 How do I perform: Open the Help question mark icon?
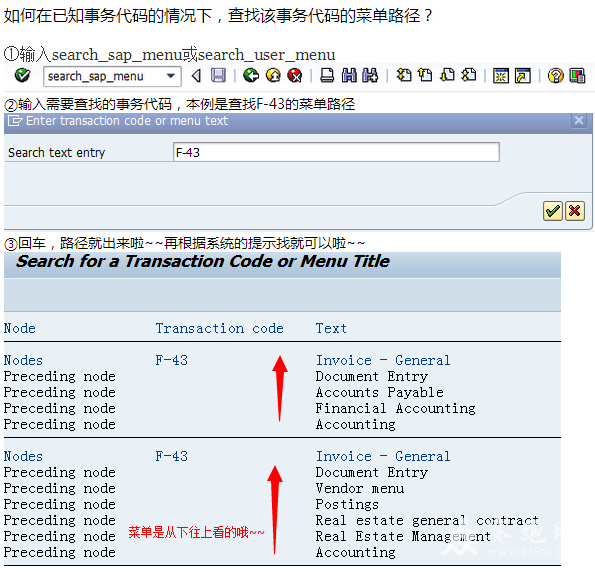point(556,76)
